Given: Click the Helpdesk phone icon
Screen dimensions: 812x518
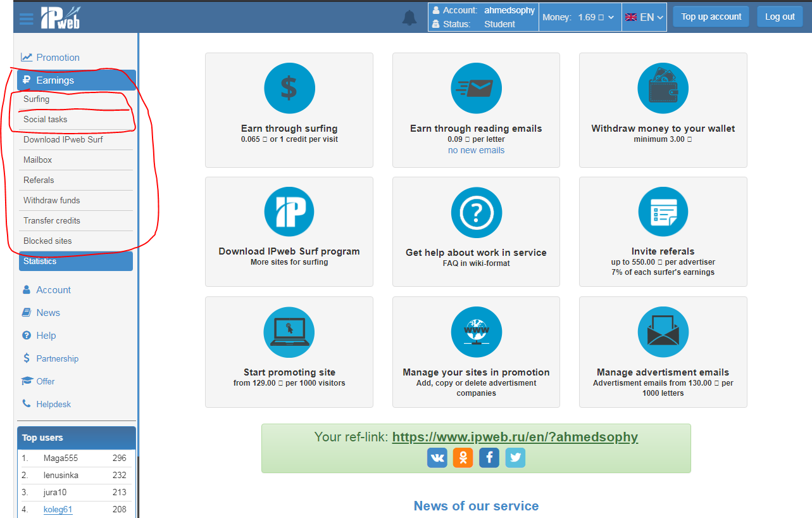Looking at the screenshot, I should pos(27,403).
